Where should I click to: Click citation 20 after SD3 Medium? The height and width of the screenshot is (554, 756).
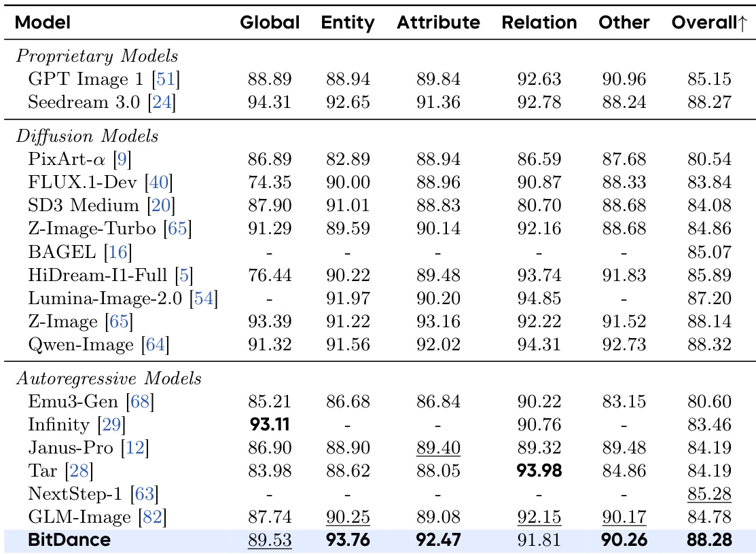click(160, 206)
